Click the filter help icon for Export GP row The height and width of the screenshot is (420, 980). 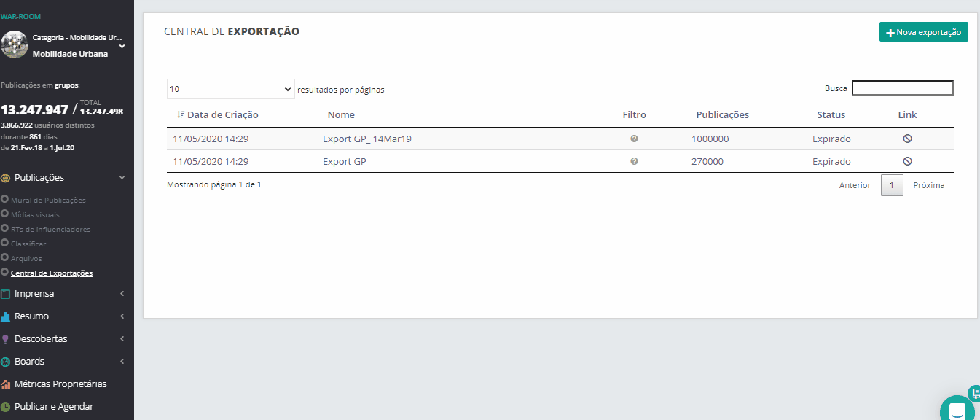coord(634,161)
